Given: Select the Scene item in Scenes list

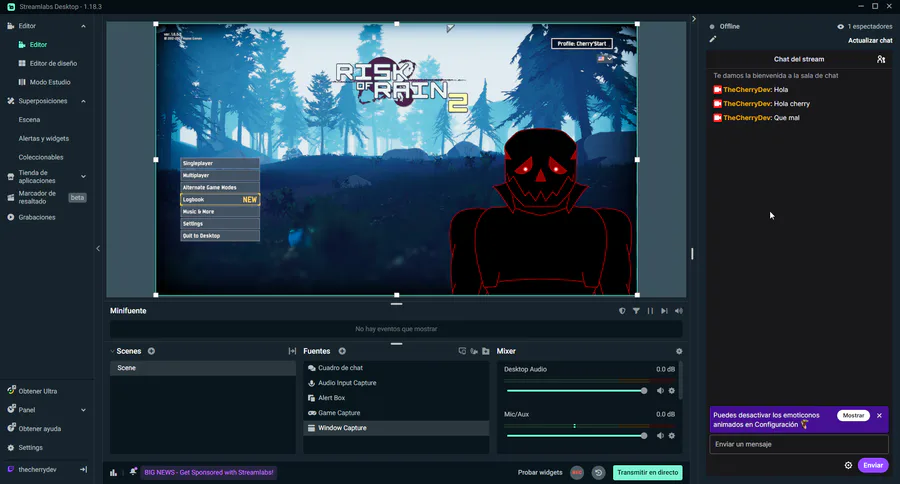Looking at the screenshot, I should [203, 368].
